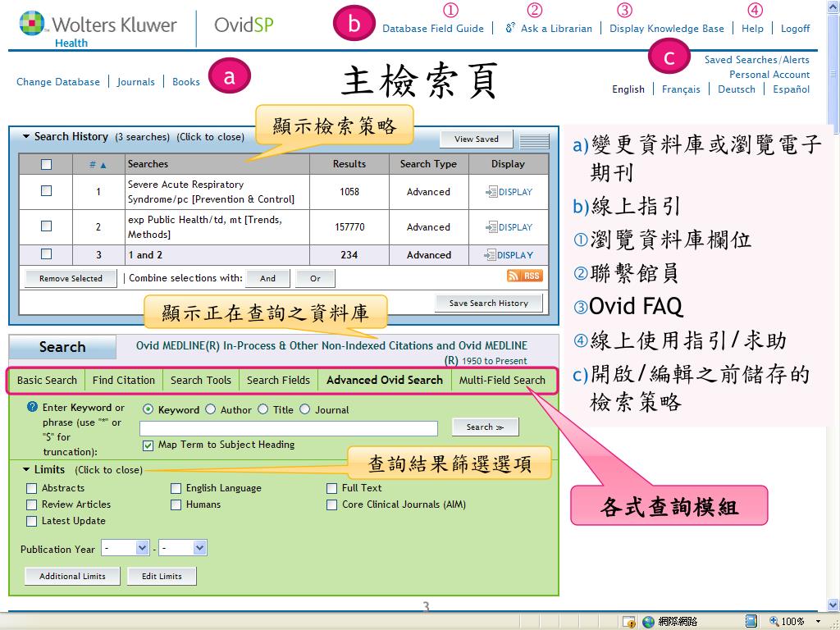Screen dimensions: 840x630
Task: Combine selections with the And button
Action: click(268, 279)
